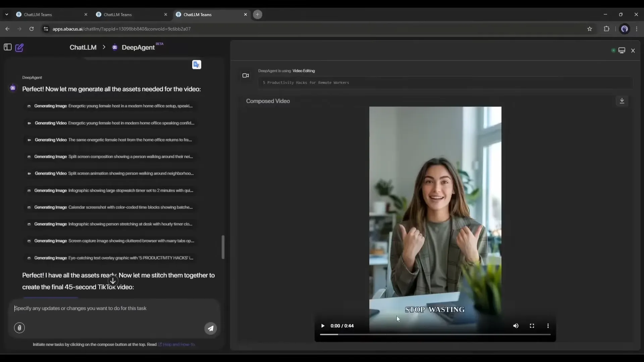Open 'Calendar screenshot' image step
The height and width of the screenshot is (362, 644).
pos(110,207)
